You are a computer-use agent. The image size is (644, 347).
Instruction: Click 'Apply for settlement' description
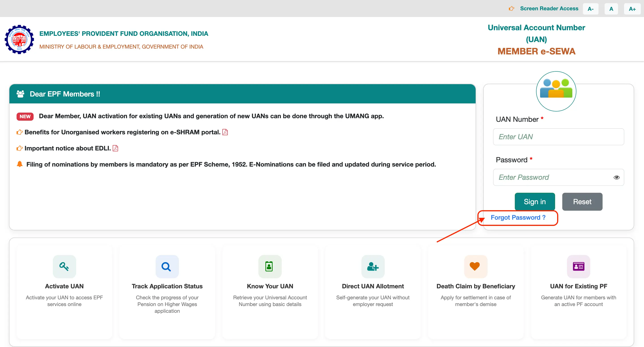[476, 301]
